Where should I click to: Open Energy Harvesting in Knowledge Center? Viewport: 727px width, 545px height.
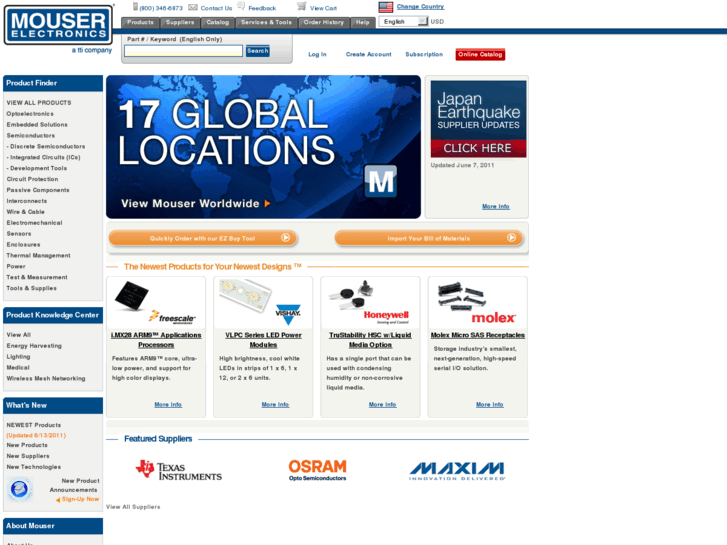pos(34,346)
